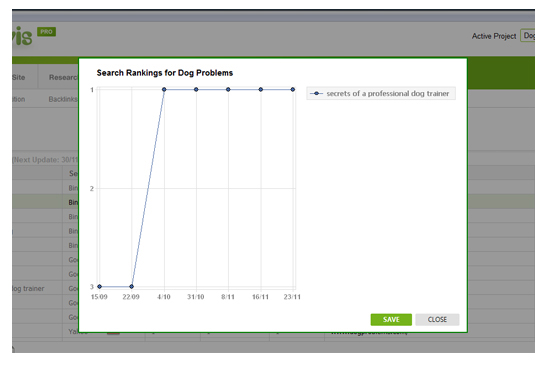Click the rank '2' y-axis label
Viewport: 548px width, 367px height.
92,188
